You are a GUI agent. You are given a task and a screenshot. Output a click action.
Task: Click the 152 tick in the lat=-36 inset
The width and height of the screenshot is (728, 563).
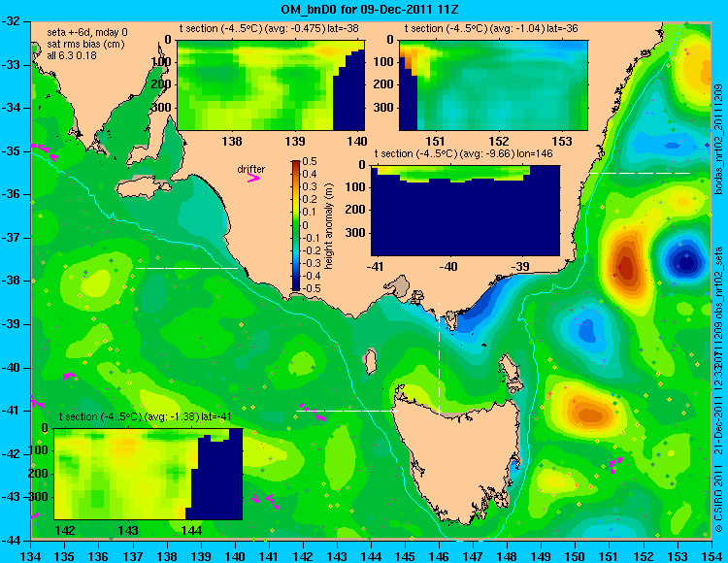coord(499,141)
